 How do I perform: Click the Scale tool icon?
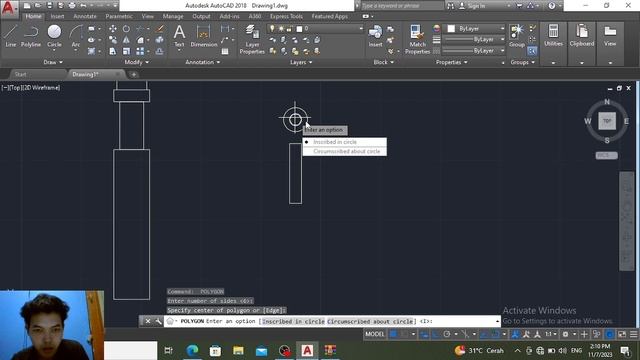(127, 51)
